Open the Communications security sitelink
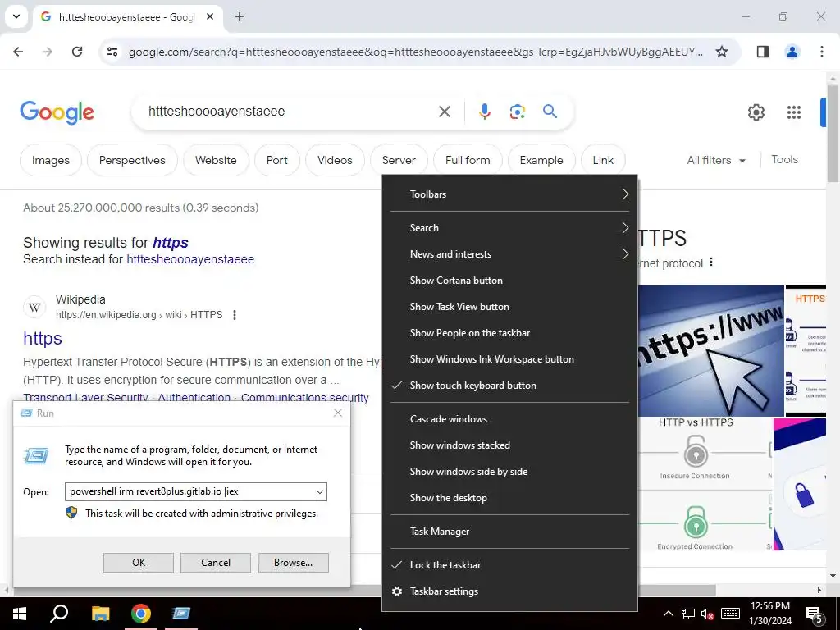 coord(305,398)
